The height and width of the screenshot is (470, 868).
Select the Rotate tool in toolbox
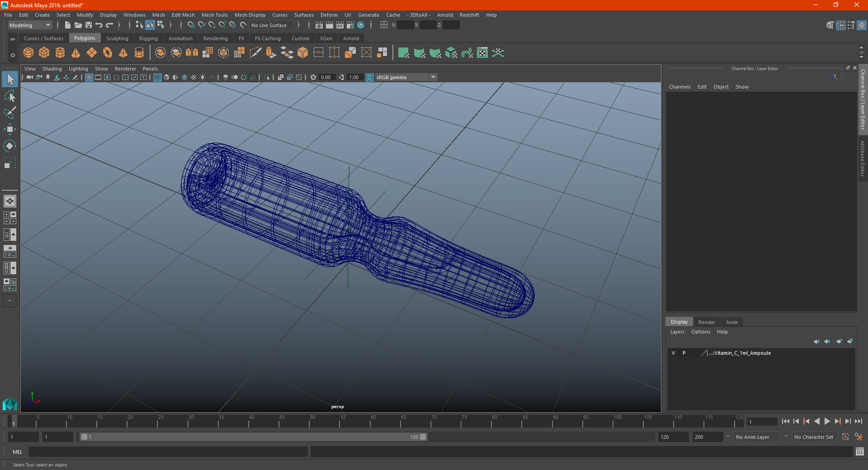pos(10,146)
